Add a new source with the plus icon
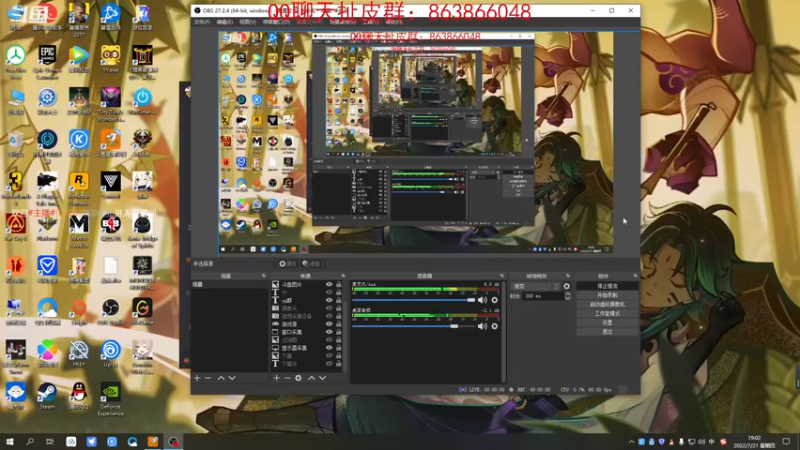800x450 pixels. point(276,378)
